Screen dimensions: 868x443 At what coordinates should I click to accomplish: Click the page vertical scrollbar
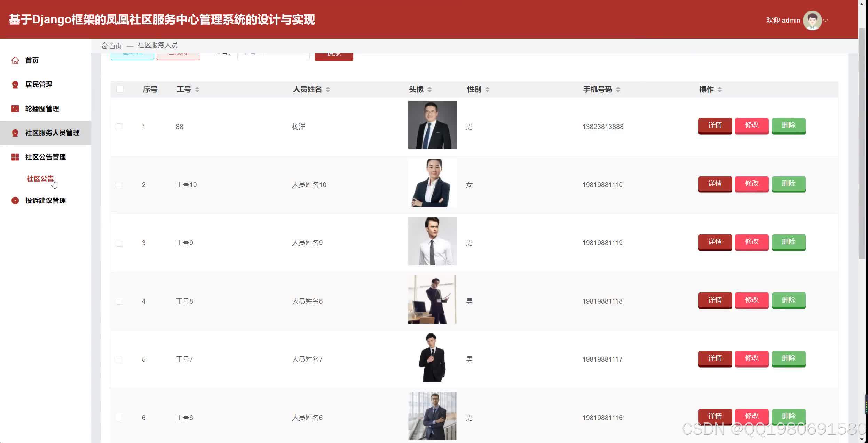[x=861, y=143]
